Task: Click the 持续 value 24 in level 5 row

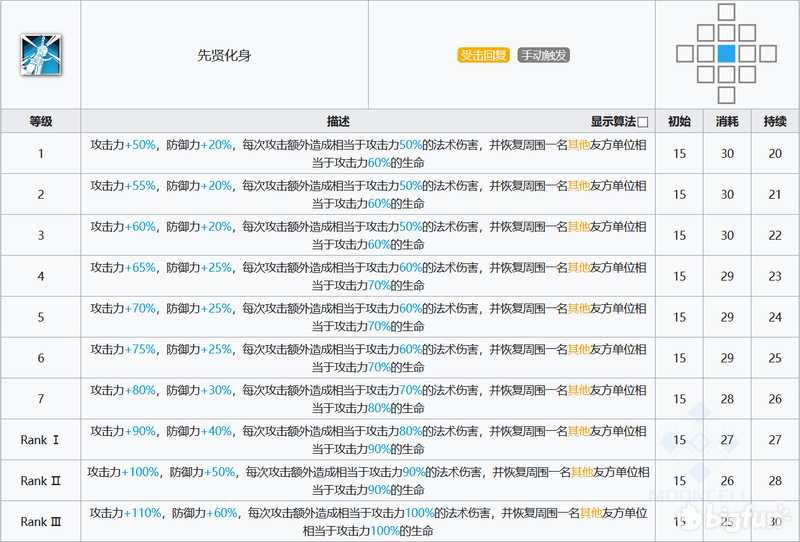Action: point(775,317)
